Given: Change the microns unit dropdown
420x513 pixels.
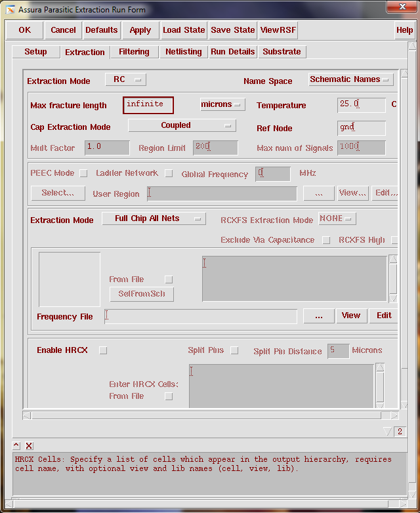Looking at the screenshot, I should point(222,104).
